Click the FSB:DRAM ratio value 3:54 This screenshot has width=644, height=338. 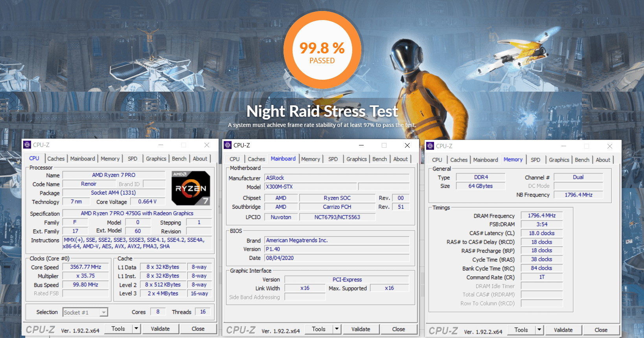click(542, 224)
